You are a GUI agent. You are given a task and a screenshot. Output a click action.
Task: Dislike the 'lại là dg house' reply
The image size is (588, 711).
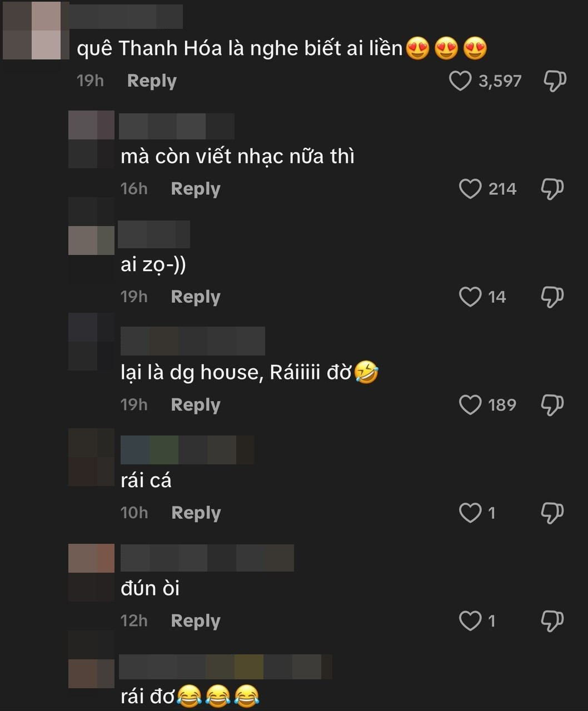[x=552, y=405]
